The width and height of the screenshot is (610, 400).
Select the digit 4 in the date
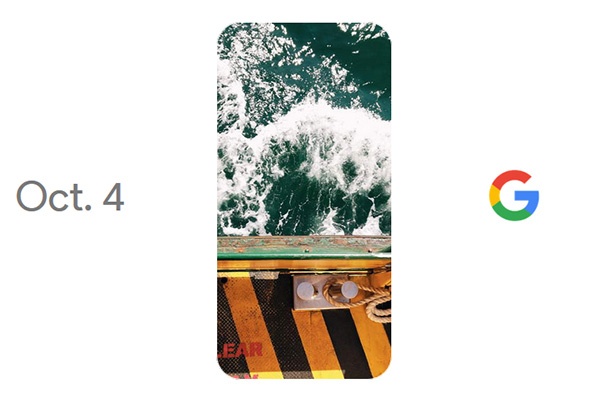pos(113,197)
